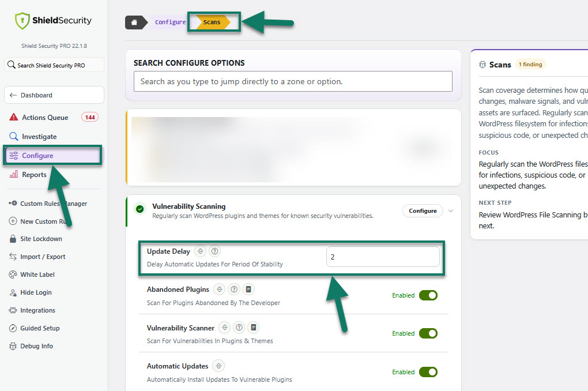
Task: Toggle the Automatic Updates switch
Action: pyautogui.click(x=428, y=372)
